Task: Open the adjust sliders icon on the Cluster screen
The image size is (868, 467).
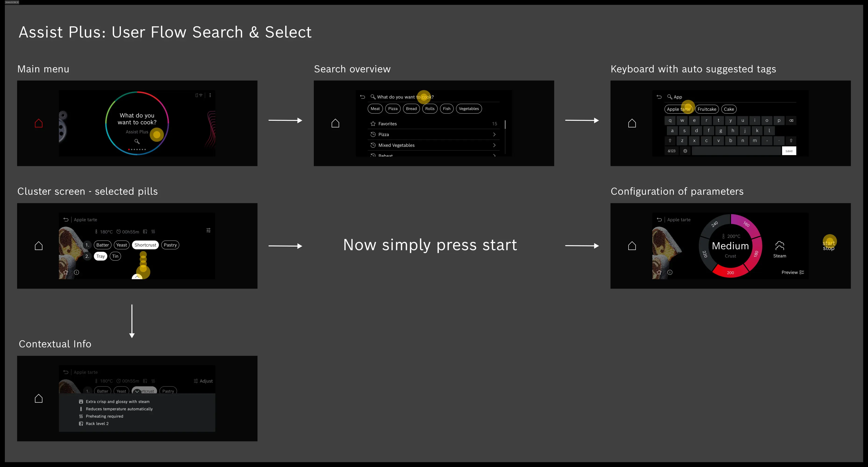Action: (x=208, y=230)
